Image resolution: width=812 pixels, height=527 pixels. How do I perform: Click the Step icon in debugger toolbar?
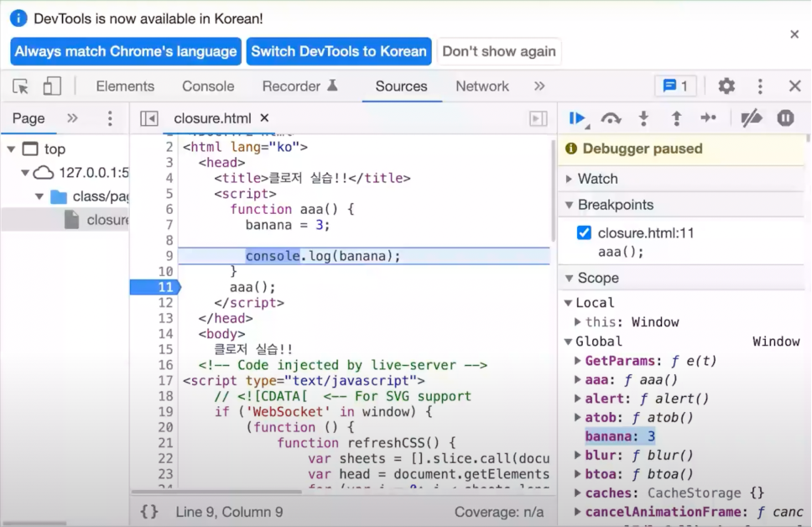pos(708,118)
